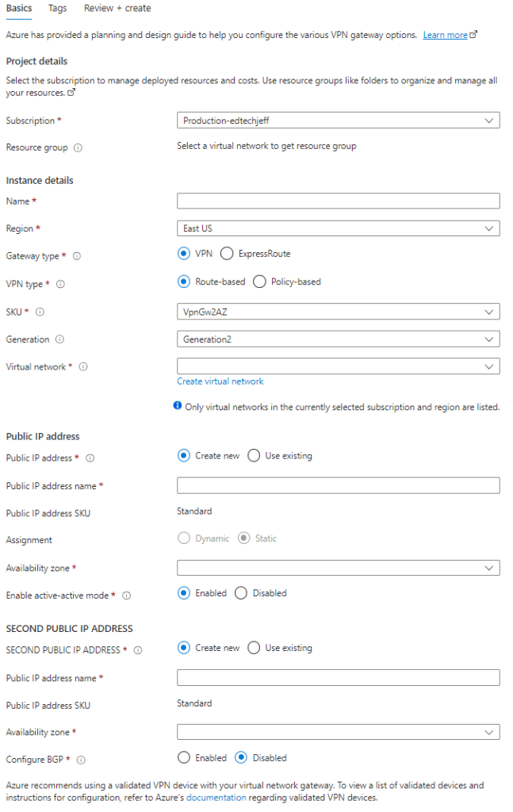Enable Configure BGP option
513x812 pixels.
point(184,757)
